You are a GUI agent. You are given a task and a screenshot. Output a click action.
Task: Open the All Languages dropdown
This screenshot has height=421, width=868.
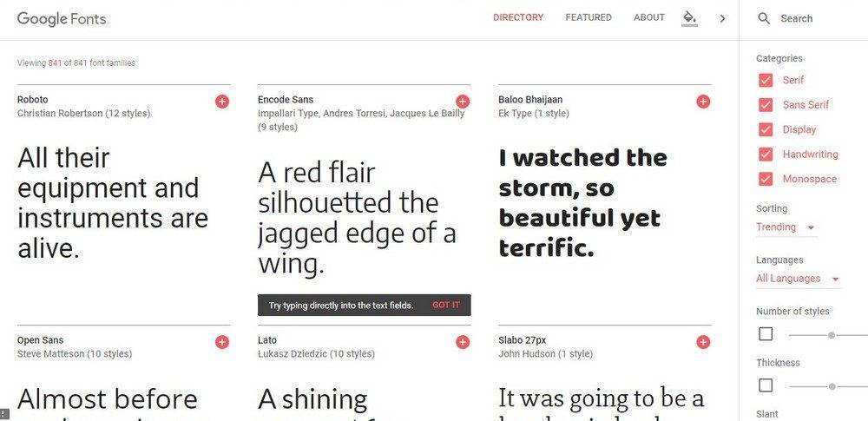(x=799, y=279)
